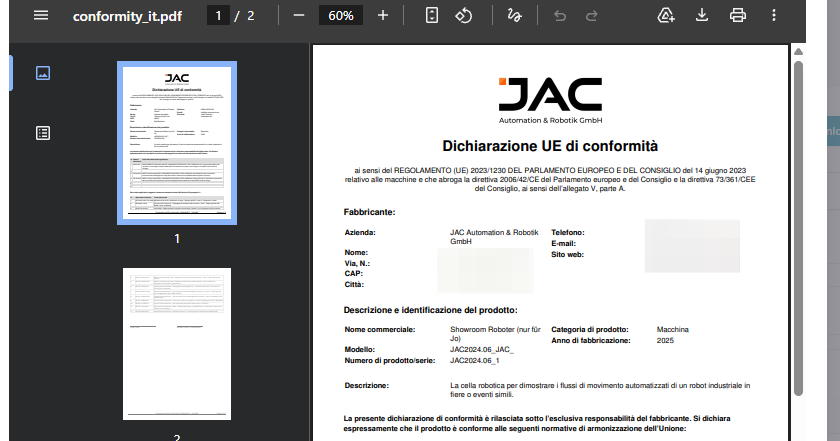
Task: Click the '2025' year of manufacture value
Action: pyautogui.click(x=665, y=341)
